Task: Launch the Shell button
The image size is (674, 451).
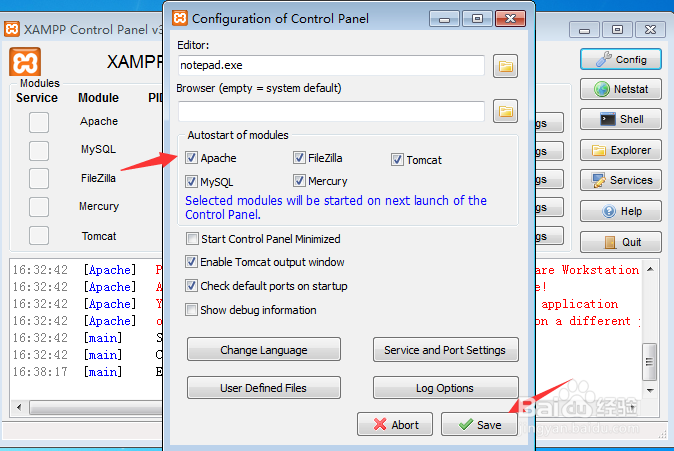Action: (620, 119)
